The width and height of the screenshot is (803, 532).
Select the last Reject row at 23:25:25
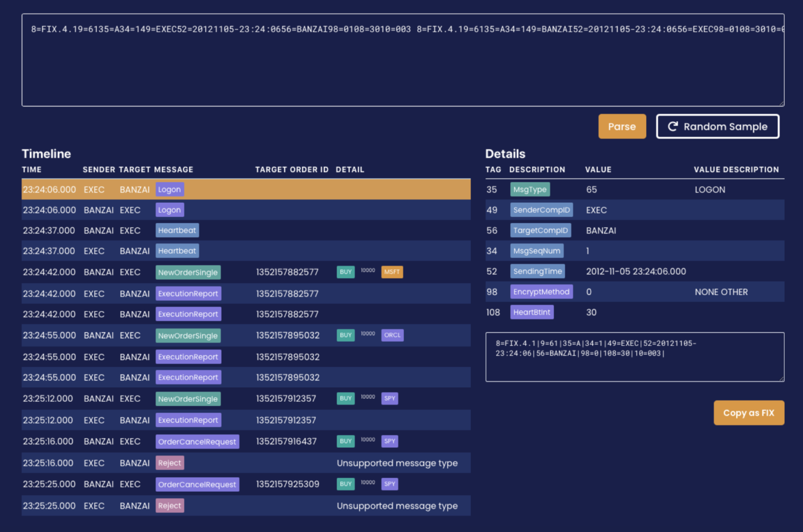[246, 506]
